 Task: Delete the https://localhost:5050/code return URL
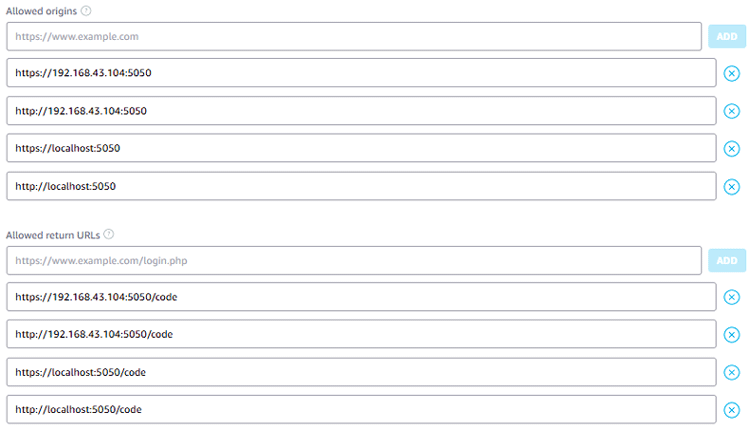(731, 373)
